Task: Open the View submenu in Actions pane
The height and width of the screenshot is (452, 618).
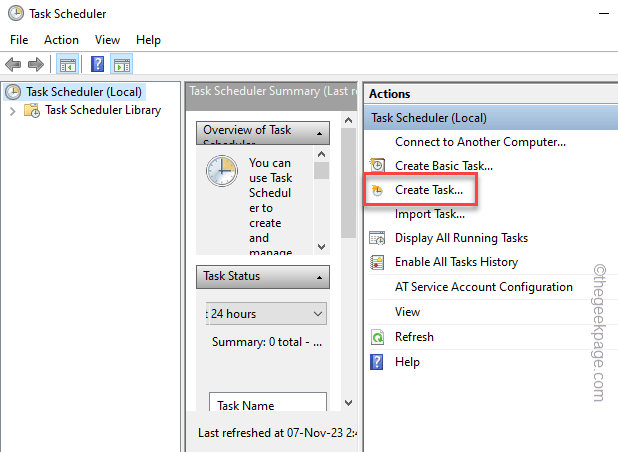Action: tap(408, 312)
